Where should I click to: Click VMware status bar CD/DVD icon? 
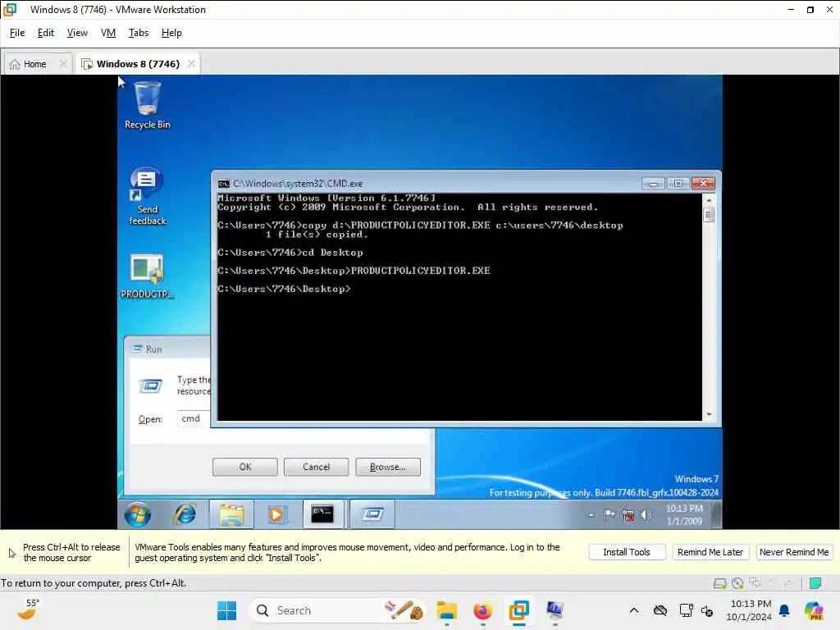[737, 583]
